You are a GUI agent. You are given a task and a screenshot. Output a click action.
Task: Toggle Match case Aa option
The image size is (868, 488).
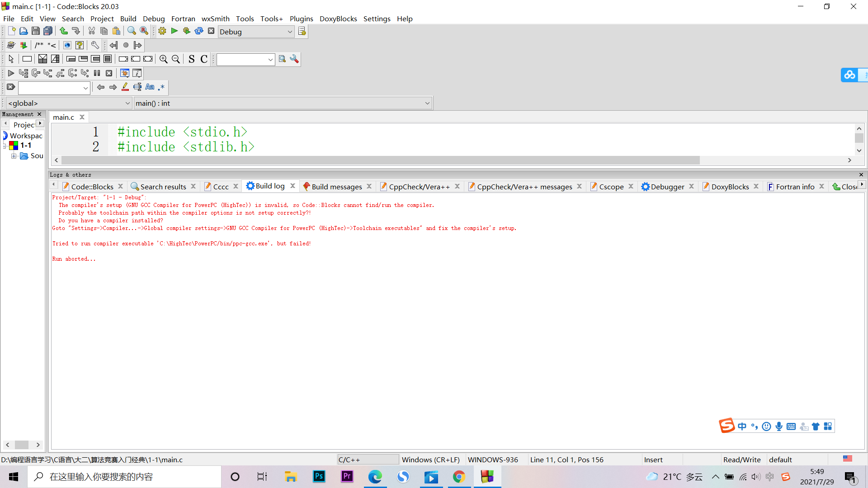[150, 87]
